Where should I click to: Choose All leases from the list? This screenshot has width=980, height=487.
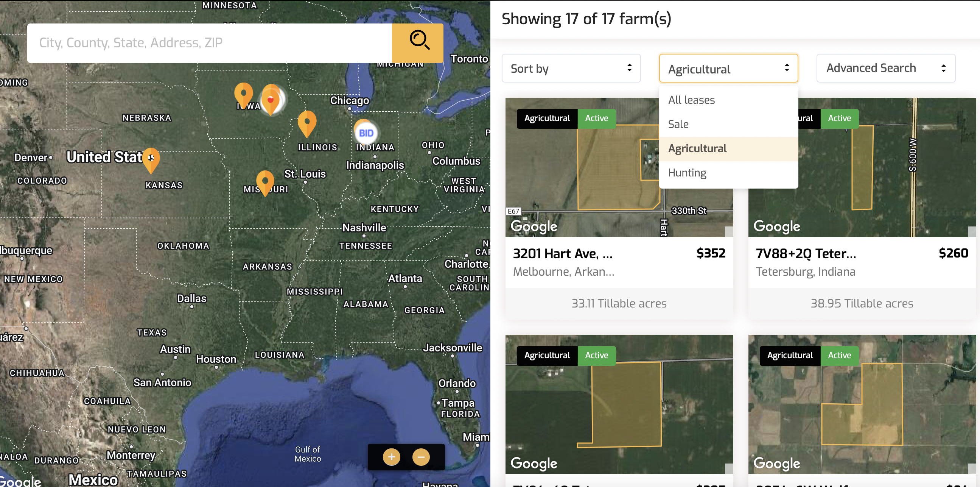[x=691, y=100]
